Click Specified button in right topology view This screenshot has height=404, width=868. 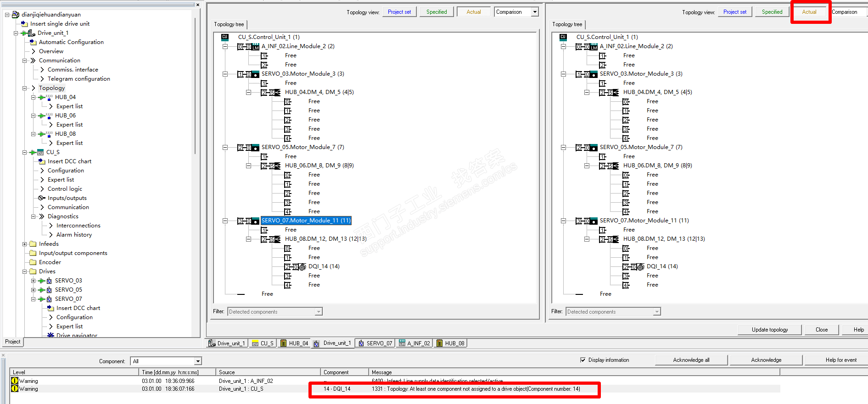tap(772, 12)
